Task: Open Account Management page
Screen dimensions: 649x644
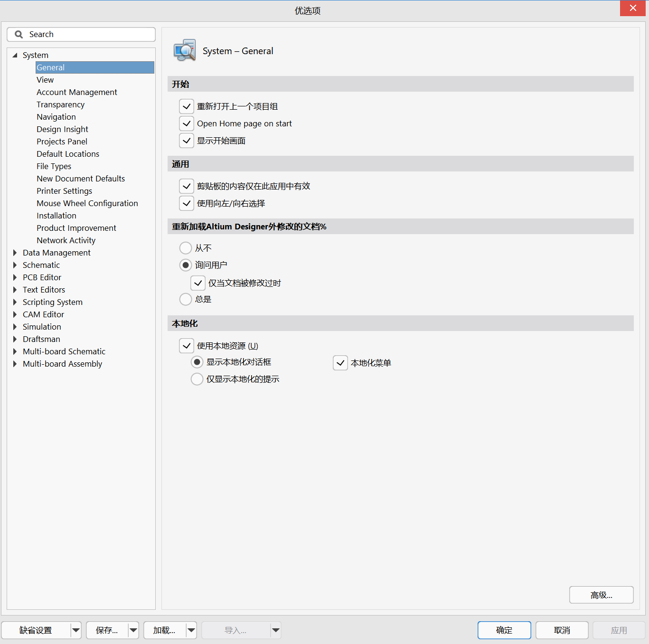Action: [77, 92]
